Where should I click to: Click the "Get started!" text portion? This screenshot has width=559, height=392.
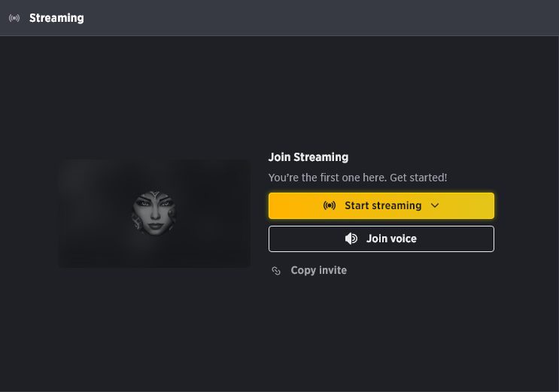418,178
